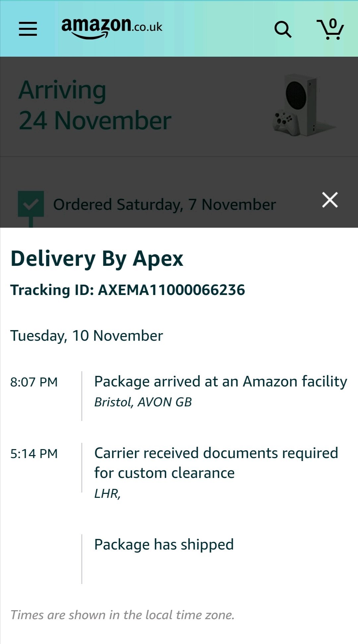Image resolution: width=358 pixels, height=644 pixels.
Task: Open the shopping basket icon
Action: [x=330, y=29]
